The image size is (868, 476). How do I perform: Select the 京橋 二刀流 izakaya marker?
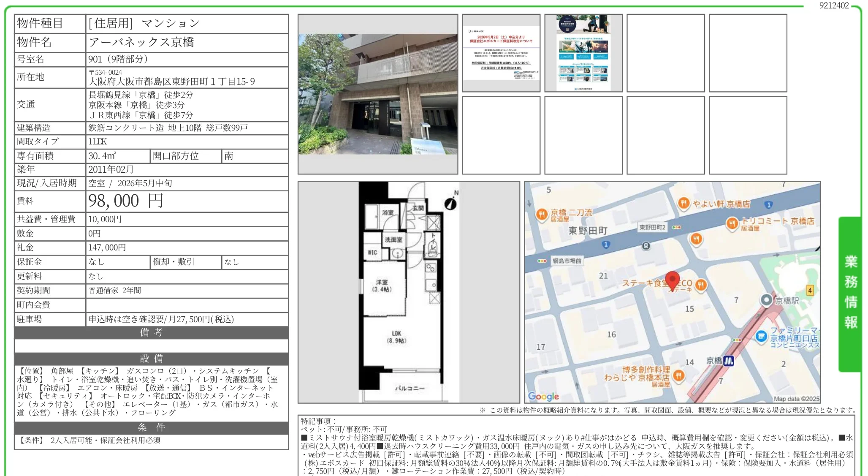point(542,213)
